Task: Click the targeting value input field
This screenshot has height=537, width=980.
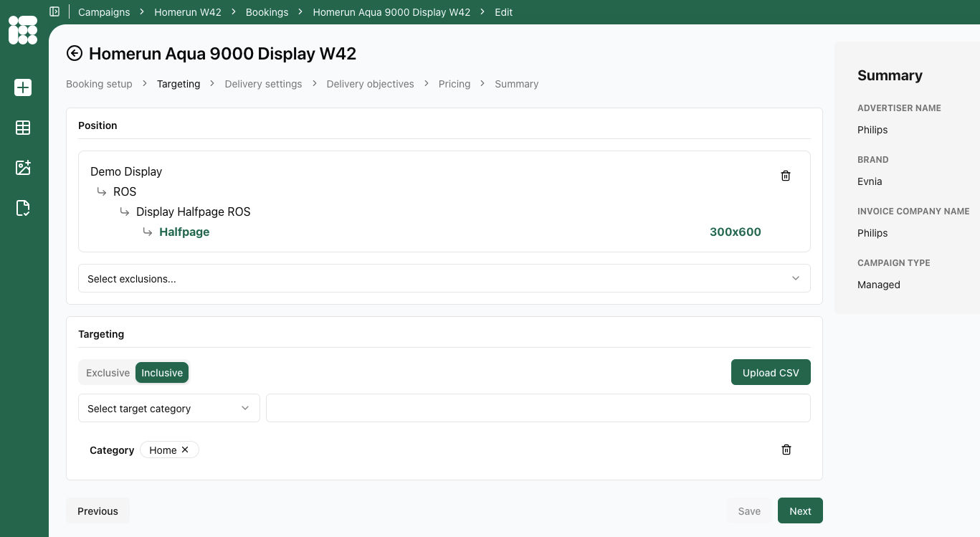Action: coord(538,408)
